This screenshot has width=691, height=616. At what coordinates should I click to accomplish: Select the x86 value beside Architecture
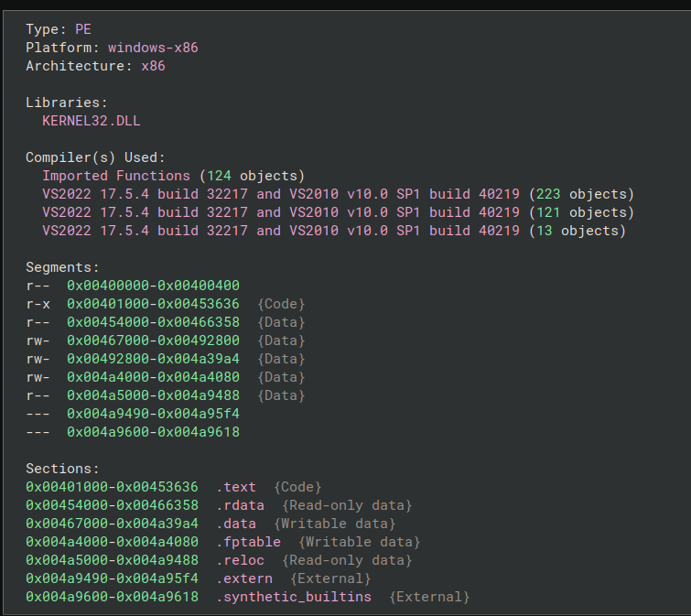153,66
